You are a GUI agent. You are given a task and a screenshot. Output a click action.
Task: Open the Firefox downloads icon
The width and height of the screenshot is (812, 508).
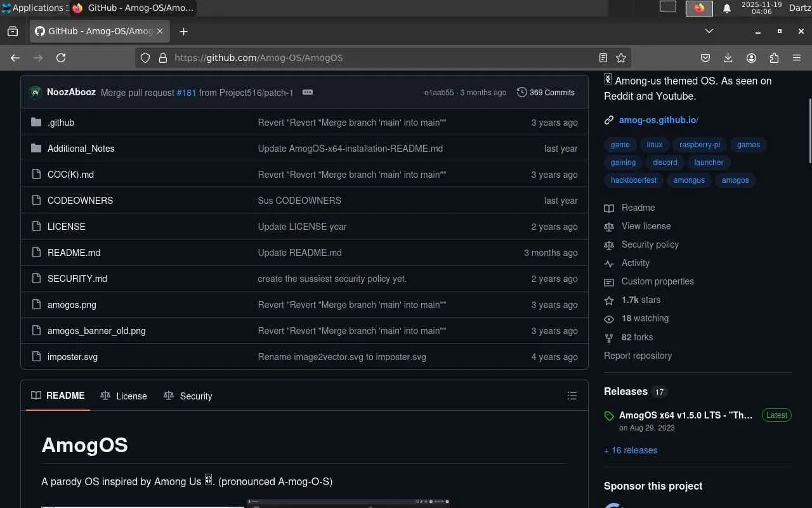(728, 58)
